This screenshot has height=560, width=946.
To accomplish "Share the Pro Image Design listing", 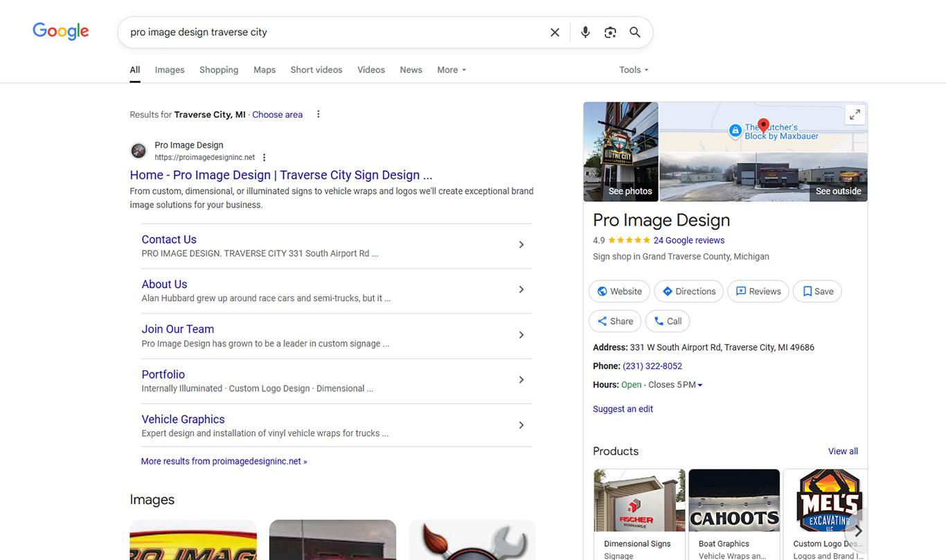I will click(x=615, y=320).
